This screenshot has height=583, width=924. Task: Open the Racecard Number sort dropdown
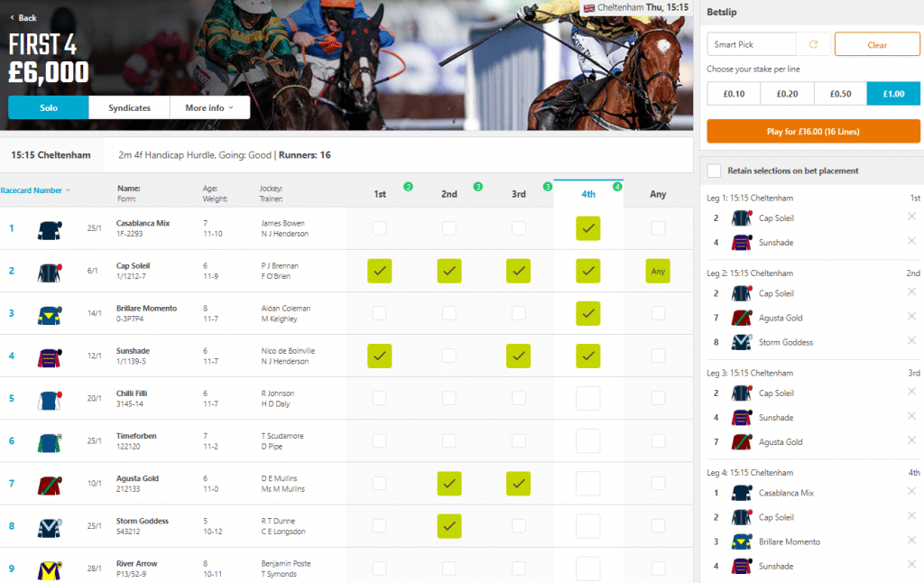(x=34, y=190)
